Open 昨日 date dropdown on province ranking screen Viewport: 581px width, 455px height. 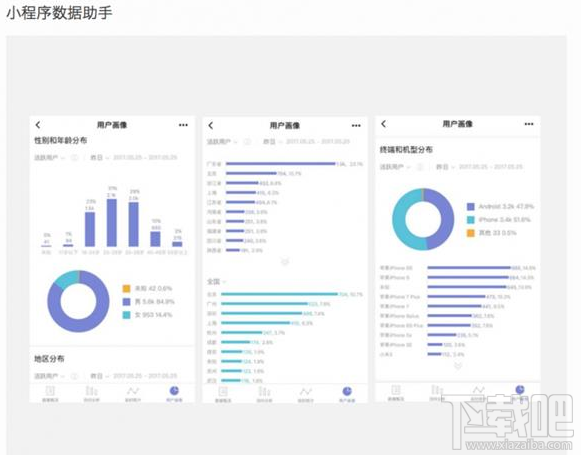click(273, 142)
